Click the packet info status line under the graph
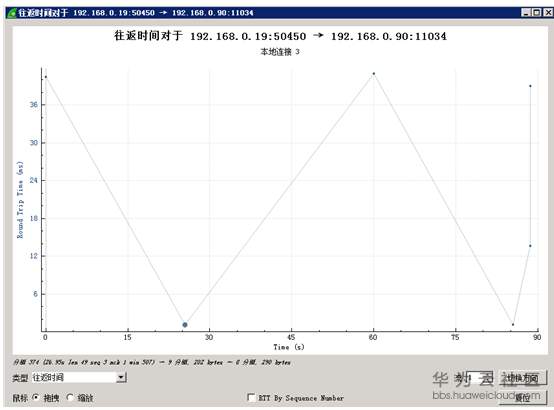This screenshot has height=410, width=554. 152,362
